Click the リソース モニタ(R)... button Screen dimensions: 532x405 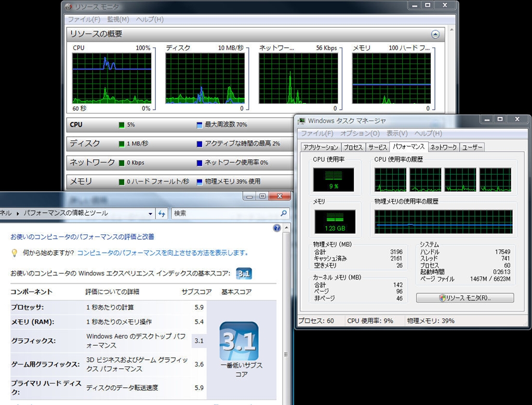(465, 298)
